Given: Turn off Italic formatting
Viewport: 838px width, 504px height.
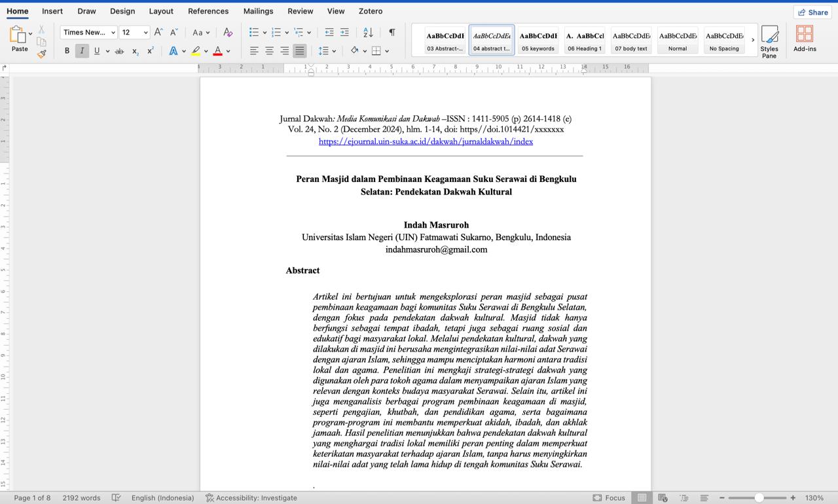Looking at the screenshot, I should click(82, 51).
